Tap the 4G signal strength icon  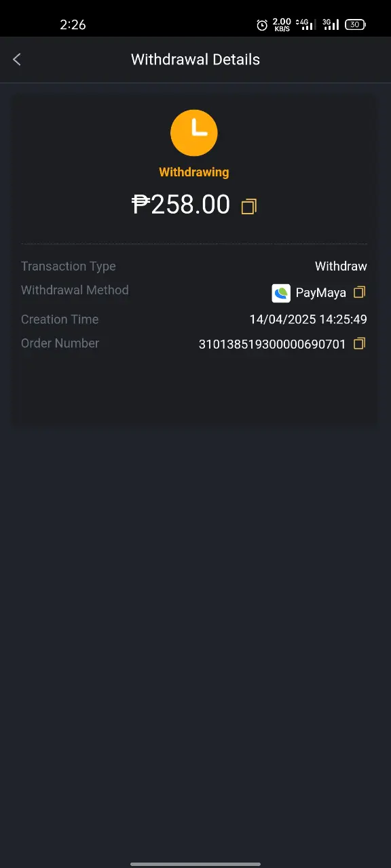[305, 24]
